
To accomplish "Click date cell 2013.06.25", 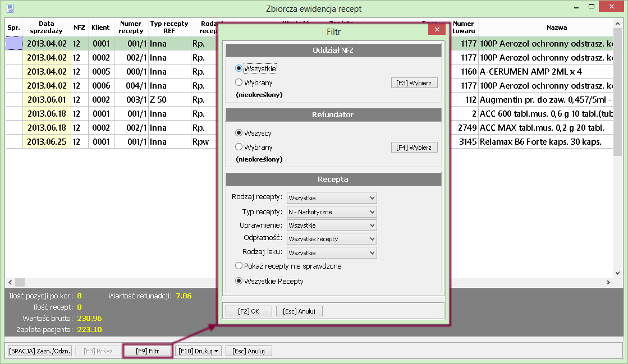I will [47, 141].
